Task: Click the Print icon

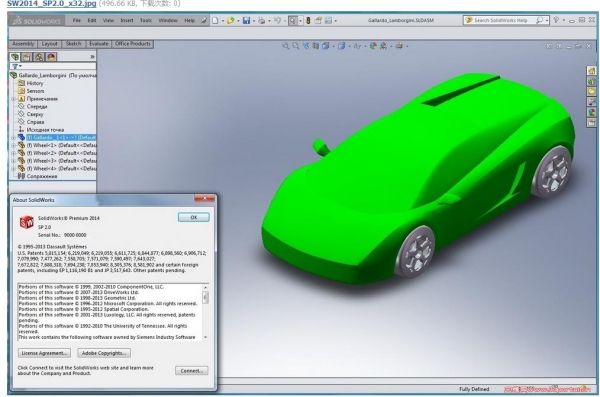Action: pos(262,20)
